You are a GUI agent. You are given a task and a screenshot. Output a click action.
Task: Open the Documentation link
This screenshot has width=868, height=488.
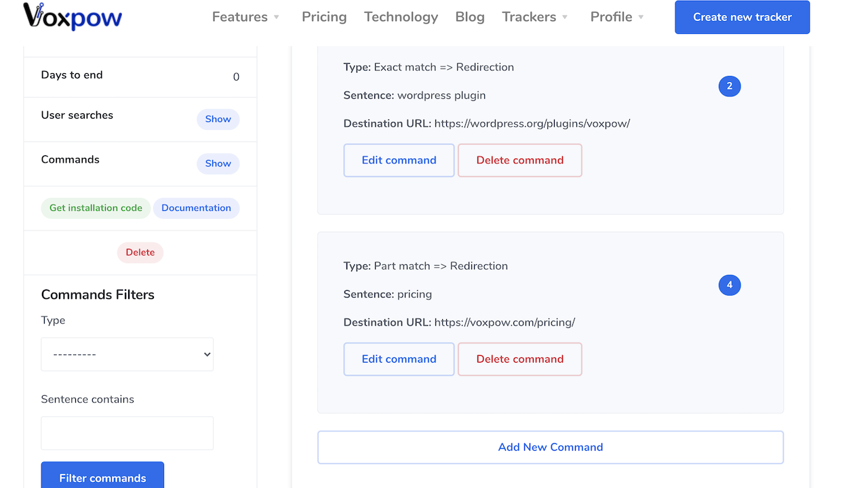196,208
